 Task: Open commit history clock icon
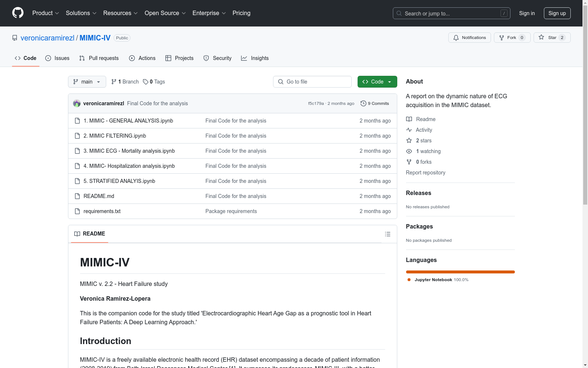point(363,103)
